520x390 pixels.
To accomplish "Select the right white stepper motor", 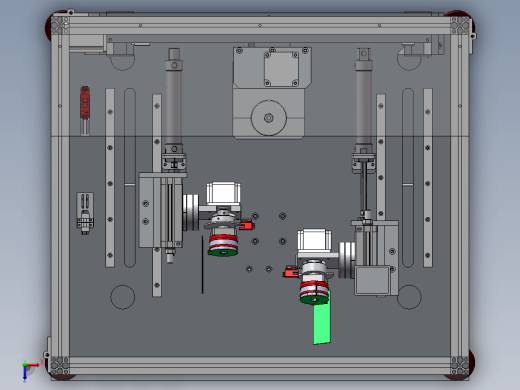I will click(314, 240).
